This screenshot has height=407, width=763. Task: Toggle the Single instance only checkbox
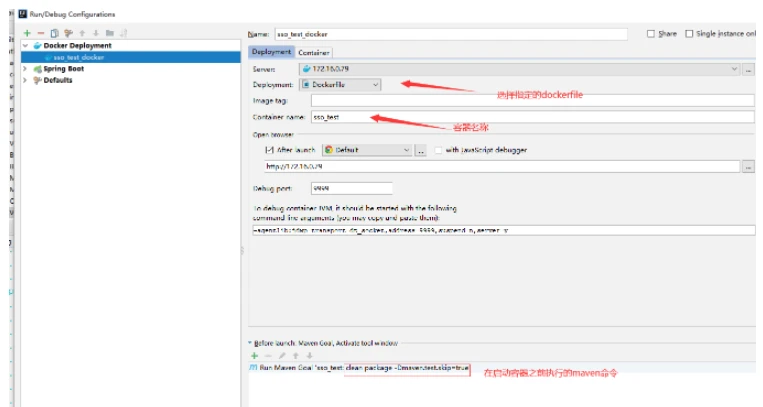[689, 34]
